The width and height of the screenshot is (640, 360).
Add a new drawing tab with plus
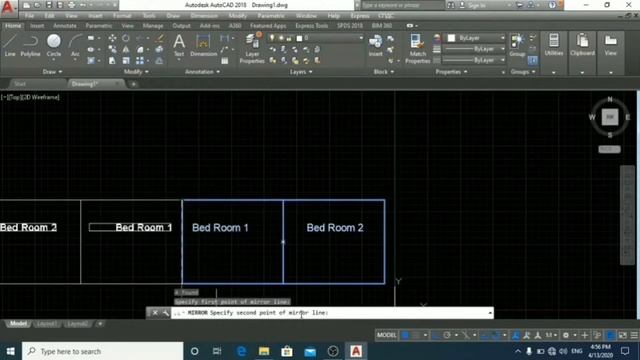pos(133,84)
